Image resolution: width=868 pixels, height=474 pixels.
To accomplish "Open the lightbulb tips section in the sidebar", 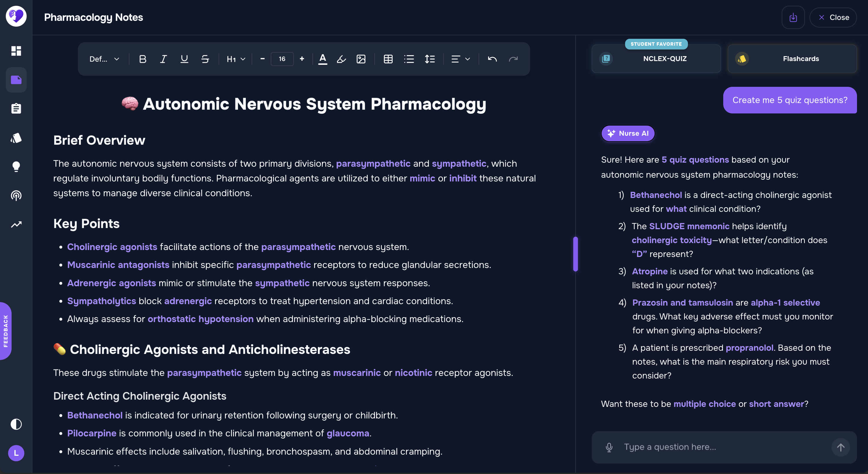I will tap(16, 166).
